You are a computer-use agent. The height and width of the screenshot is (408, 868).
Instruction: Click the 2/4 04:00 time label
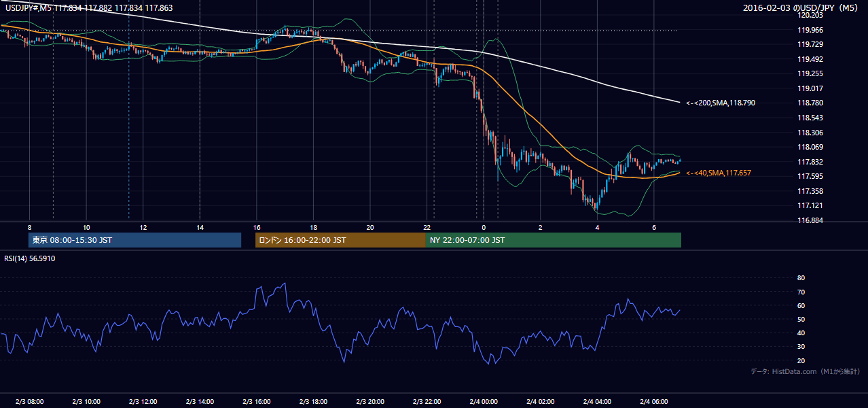pyautogui.click(x=597, y=402)
